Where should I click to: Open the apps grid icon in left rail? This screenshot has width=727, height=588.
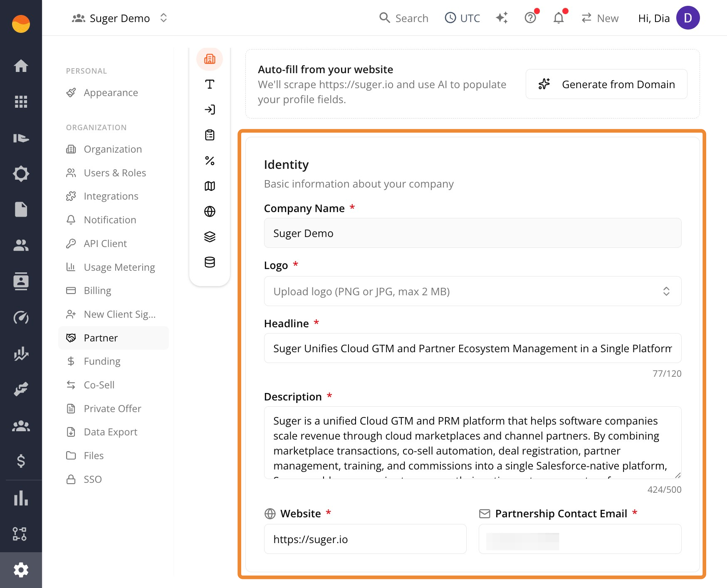click(21, 101)
